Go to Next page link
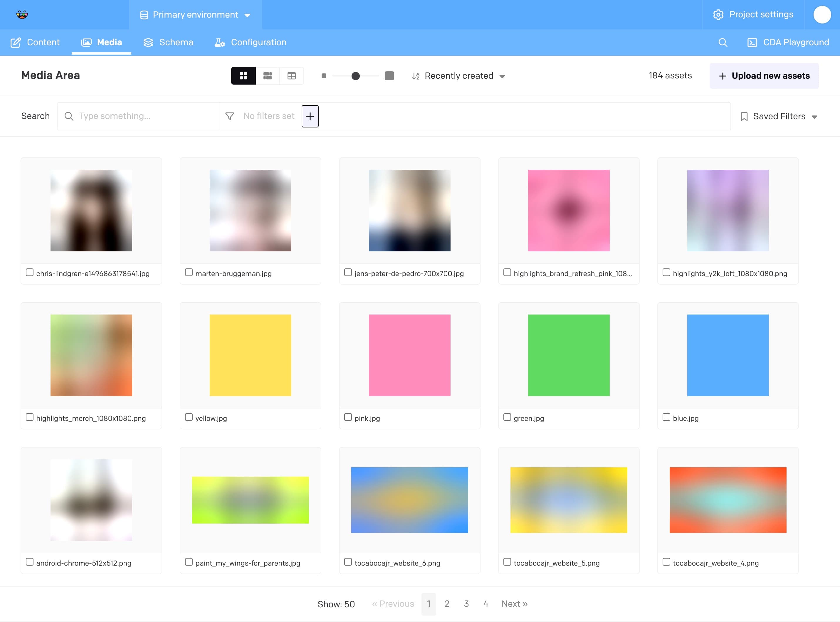This screenshot has height=622, width=840. click(514, 604)
